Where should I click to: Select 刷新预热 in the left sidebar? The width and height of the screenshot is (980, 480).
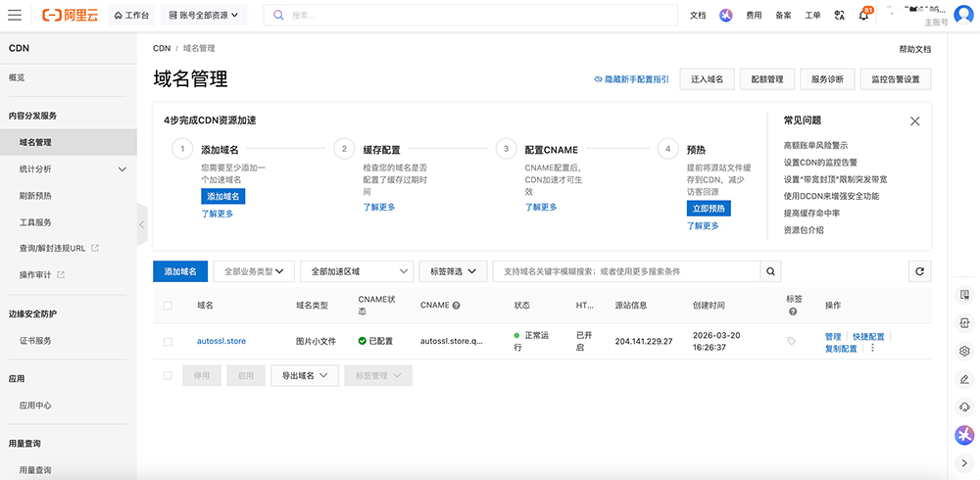(35, 196)
